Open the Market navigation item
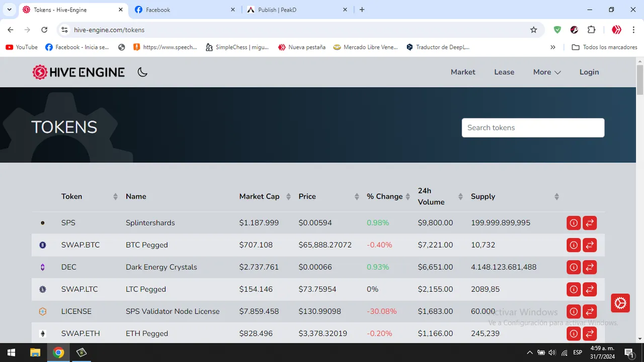The width and height of the screenshot is (644, 362). coord(463,72)
